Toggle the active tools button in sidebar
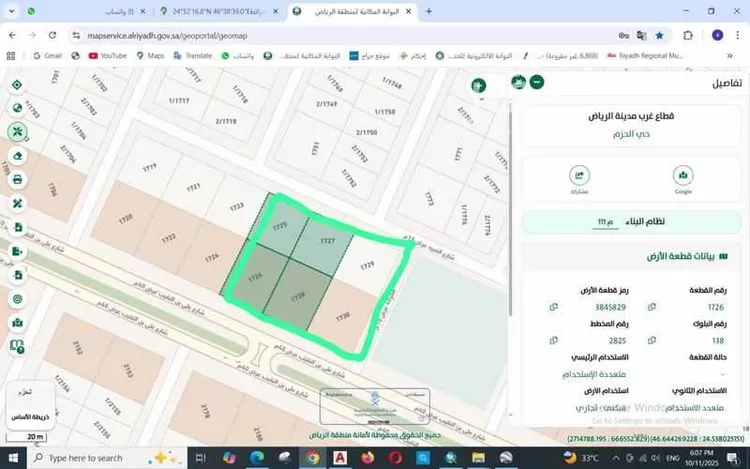Viewport: 750px width, 469px height. point(17,131)
